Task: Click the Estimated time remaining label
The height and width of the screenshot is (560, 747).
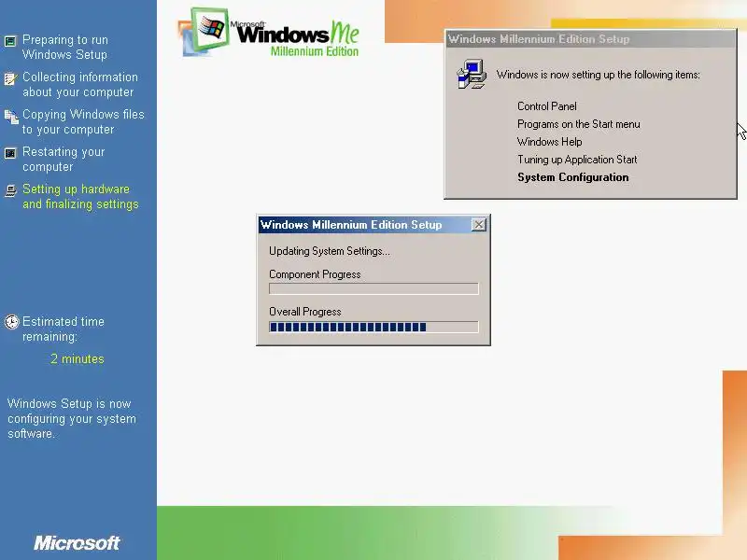Action: point(63,329)
